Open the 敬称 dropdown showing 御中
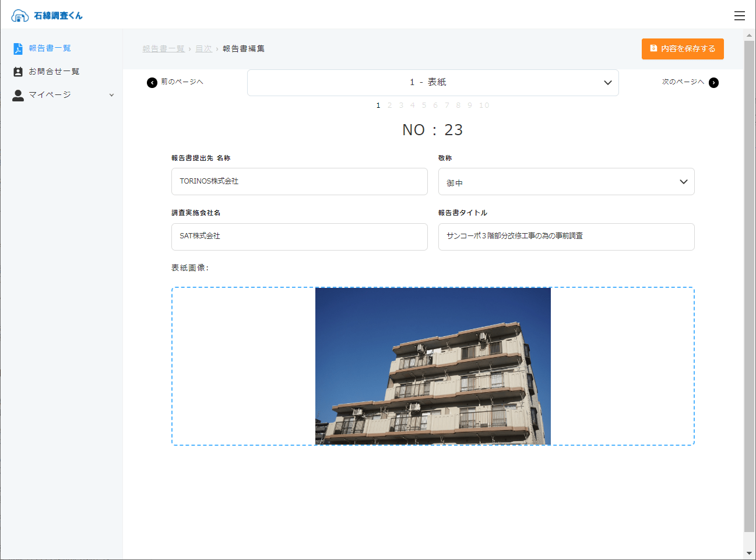The width and height of the screenshot is (756, 560). click(566, 182)
